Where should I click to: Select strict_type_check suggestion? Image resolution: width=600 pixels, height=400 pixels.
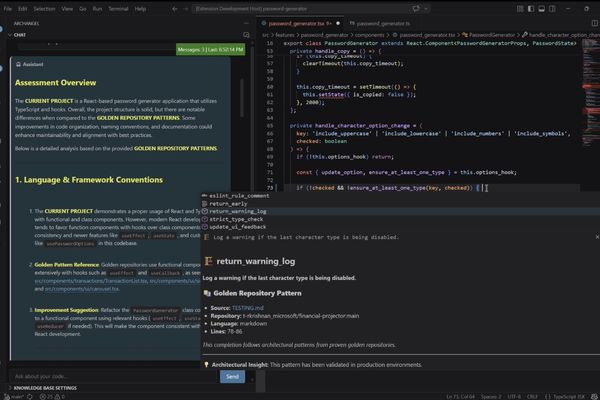pyautogui.click(x=400, y=219)
